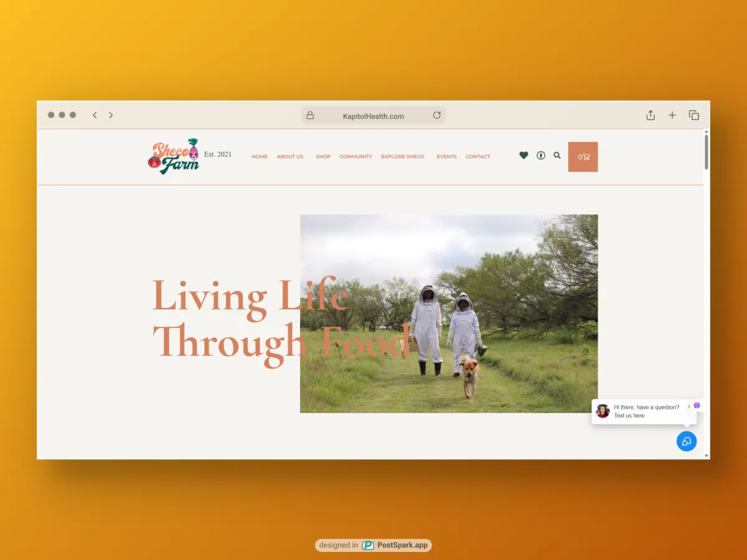Click the browser back arrow
Image resolution: width=747 pixels, height=560 pixels.
coord(95,115)
